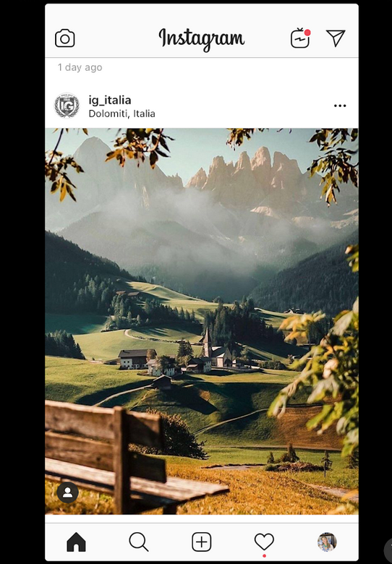Click the partially visible gray circle button
Image resolution: width=392 pixels, height=564 pixels.
[x=388, y=549]
